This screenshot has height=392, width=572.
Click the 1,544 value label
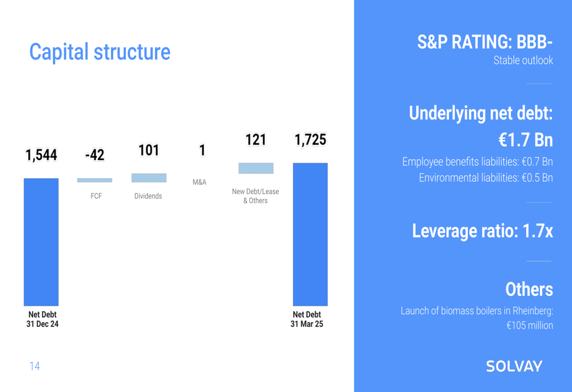41,155
